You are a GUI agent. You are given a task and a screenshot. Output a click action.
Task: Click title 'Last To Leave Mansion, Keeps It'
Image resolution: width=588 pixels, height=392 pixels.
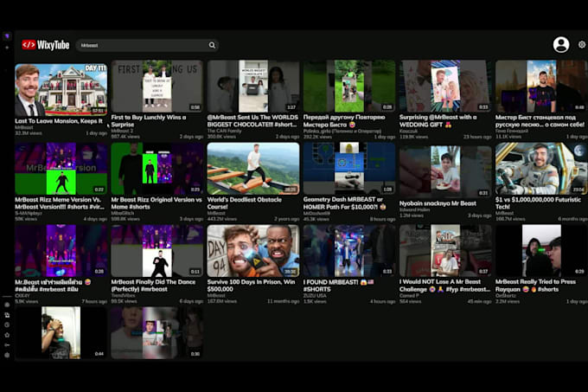(x=59, y=121)
